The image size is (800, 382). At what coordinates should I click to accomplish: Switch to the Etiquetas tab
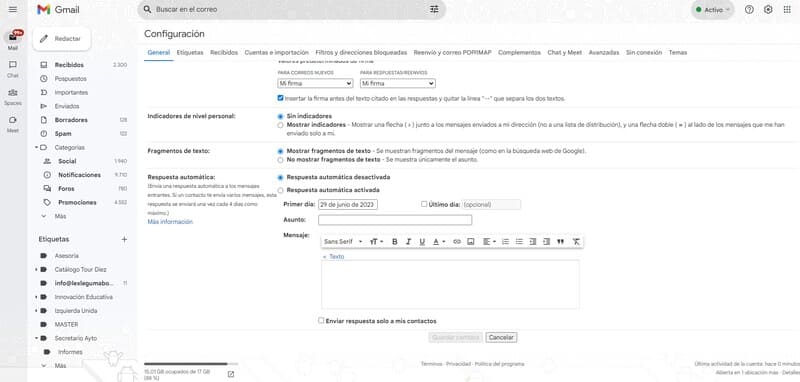coord(190,53)
